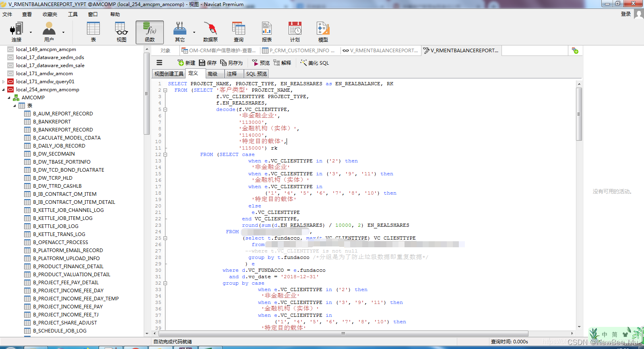Viewport: 644px width, 349px height.
Task: Select local_149_amcpm_amcpm connection
Action: coord(46,49)
